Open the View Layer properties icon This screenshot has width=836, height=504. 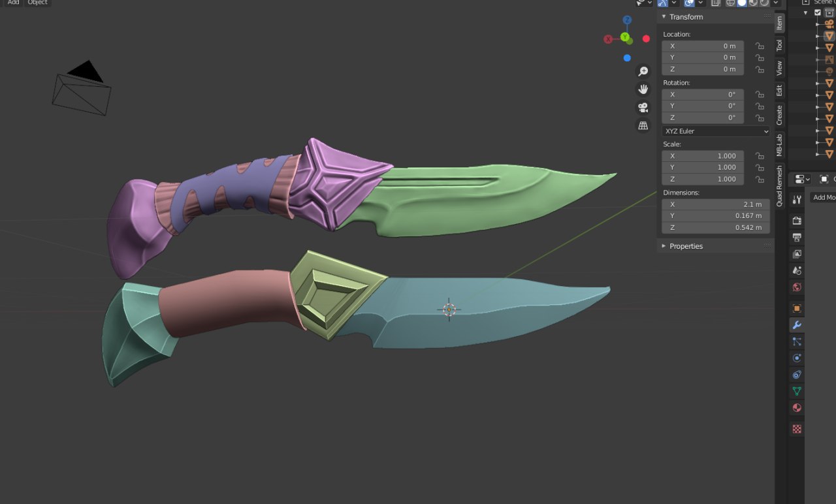tap(796, 254)
